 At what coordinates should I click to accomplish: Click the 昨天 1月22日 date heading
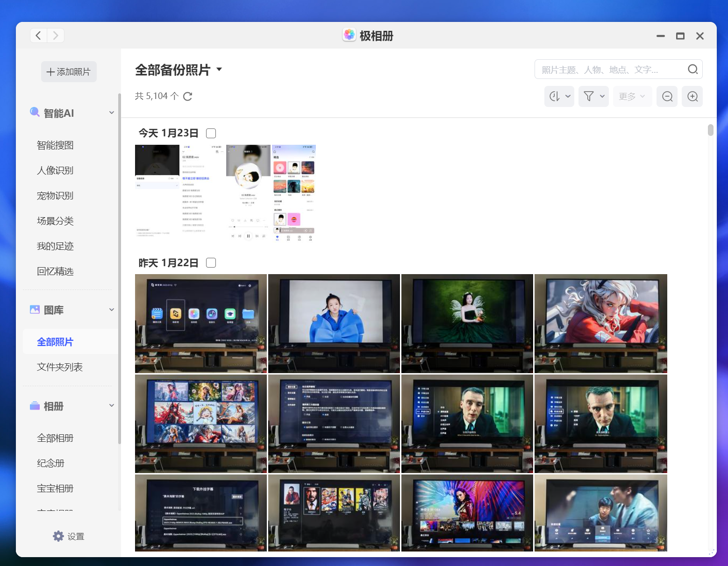pos(168,263)
